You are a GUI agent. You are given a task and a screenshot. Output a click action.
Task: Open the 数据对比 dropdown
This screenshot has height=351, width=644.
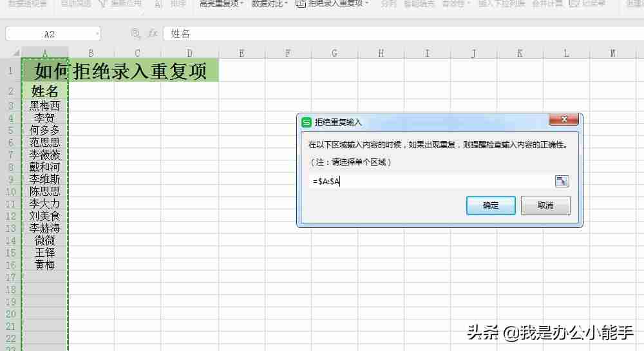(269, 4)
